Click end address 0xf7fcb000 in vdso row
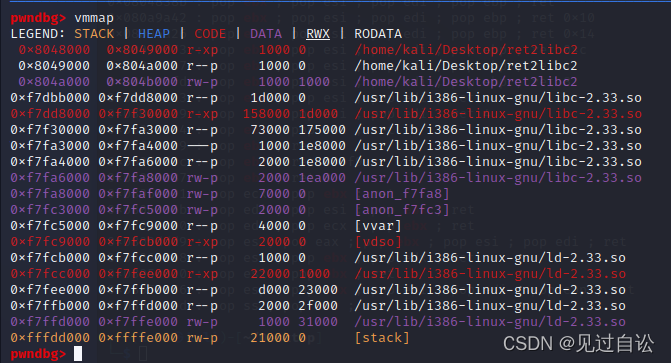This screenshot has height=363, width=671. pos(138,242)
